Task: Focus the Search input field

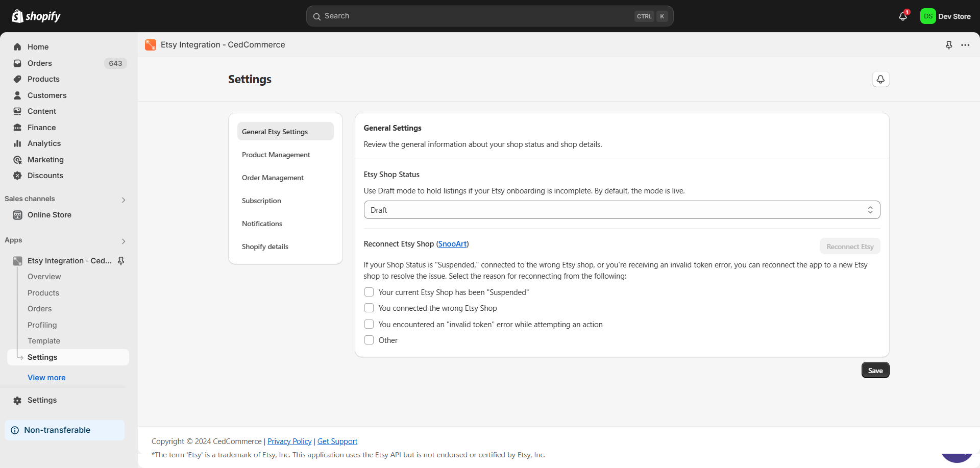Action: 489,16
